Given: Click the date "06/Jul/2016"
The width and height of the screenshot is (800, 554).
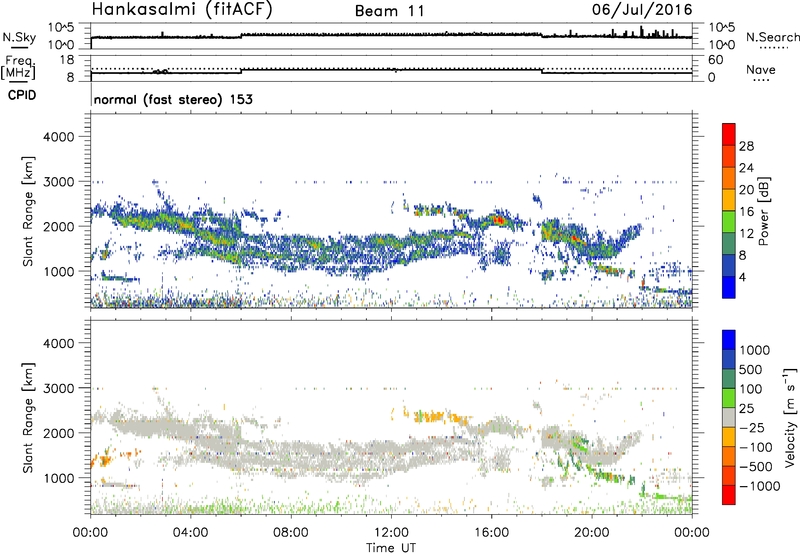Looking at the screenshot, I should click(x=642, y=9).
